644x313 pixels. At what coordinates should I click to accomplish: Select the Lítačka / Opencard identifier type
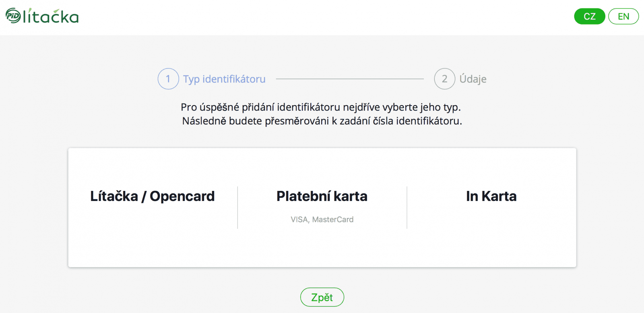click(152, 196)
